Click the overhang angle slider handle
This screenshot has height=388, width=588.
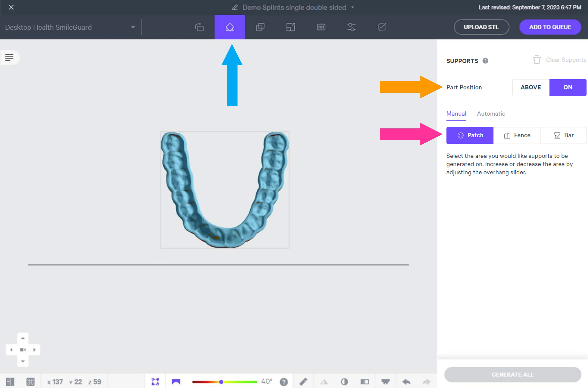(221, 382)
